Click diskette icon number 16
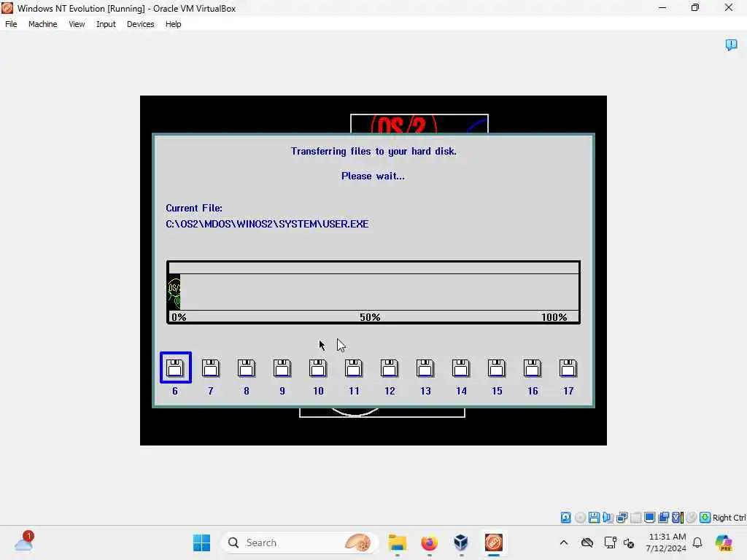The width and height of the screenshot is (747, 560). point(532,368)
